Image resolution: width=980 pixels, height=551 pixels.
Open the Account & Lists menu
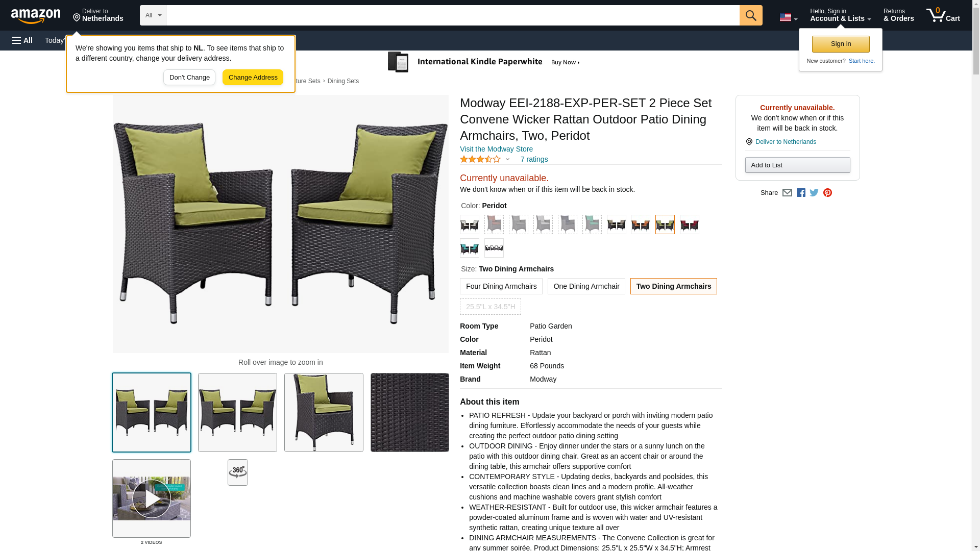840,15
